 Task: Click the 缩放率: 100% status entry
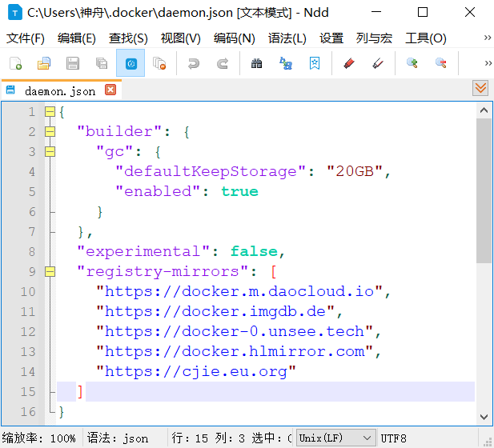click(x=38, y=438)
